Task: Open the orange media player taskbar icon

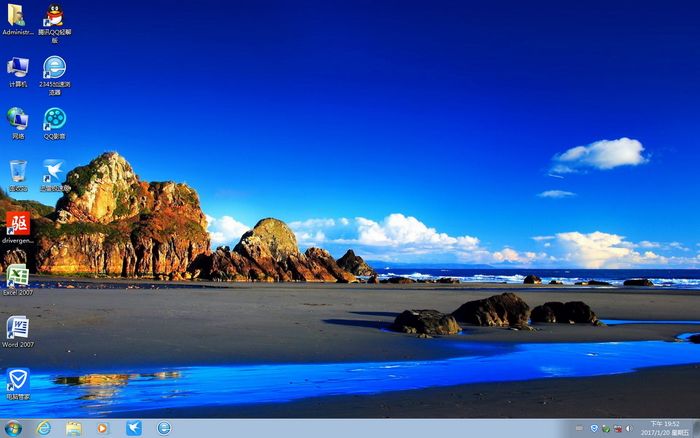Action: pyautogui.click(x=103, y=428)
